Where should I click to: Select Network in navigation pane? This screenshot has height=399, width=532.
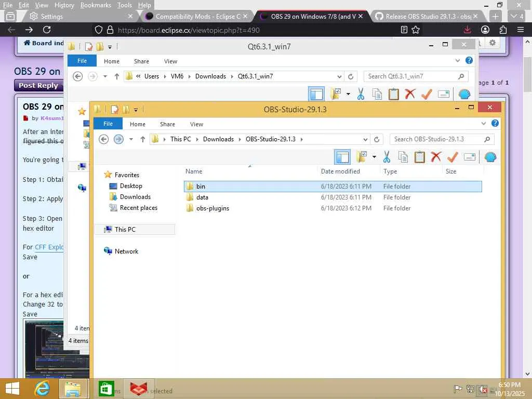126,251
